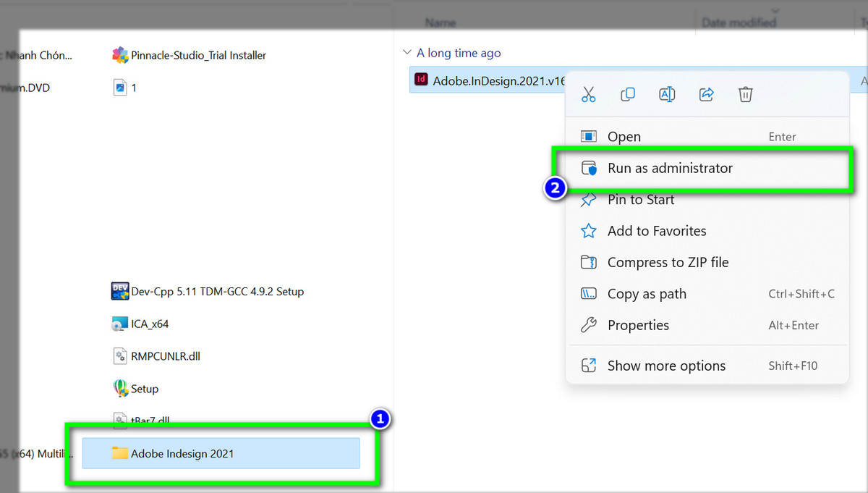The height and width of the screenshot is (493, 868).
Task: Choose Run as administrator
Action: 707,168
